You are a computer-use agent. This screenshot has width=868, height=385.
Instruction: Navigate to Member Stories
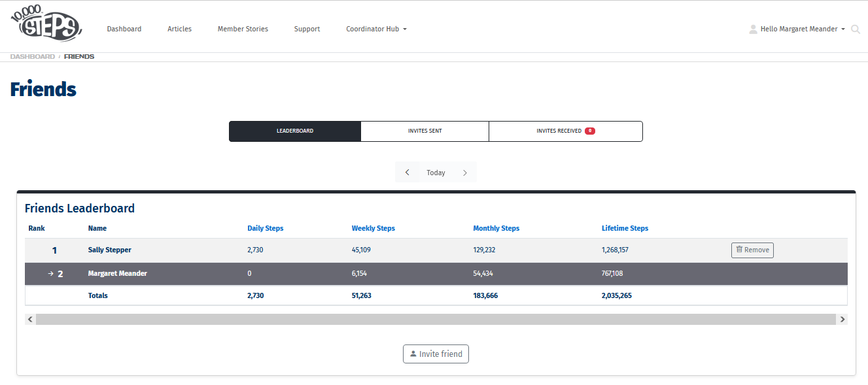point(243,29)
